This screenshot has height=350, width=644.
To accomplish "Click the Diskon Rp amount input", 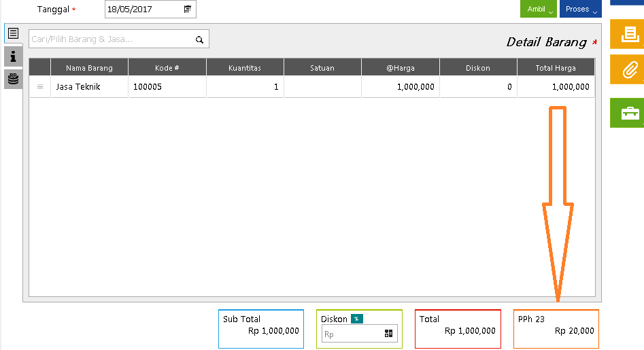I will (x=351, y=334).
